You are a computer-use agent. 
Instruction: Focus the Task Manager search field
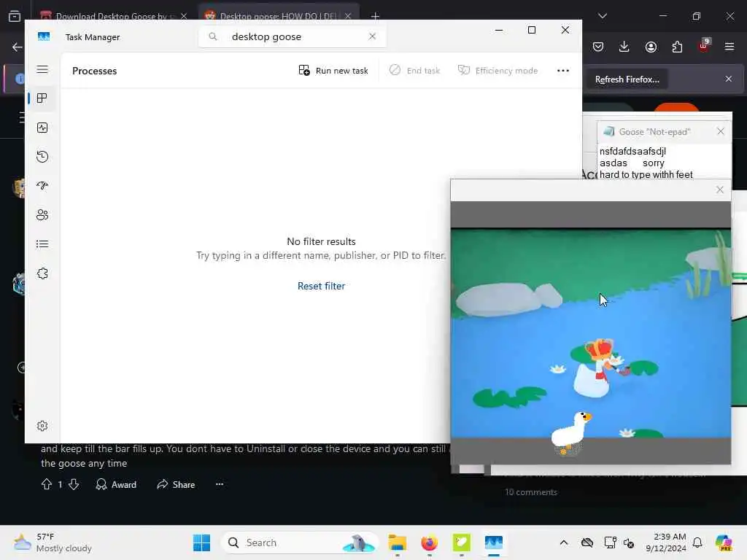[293, 36]
